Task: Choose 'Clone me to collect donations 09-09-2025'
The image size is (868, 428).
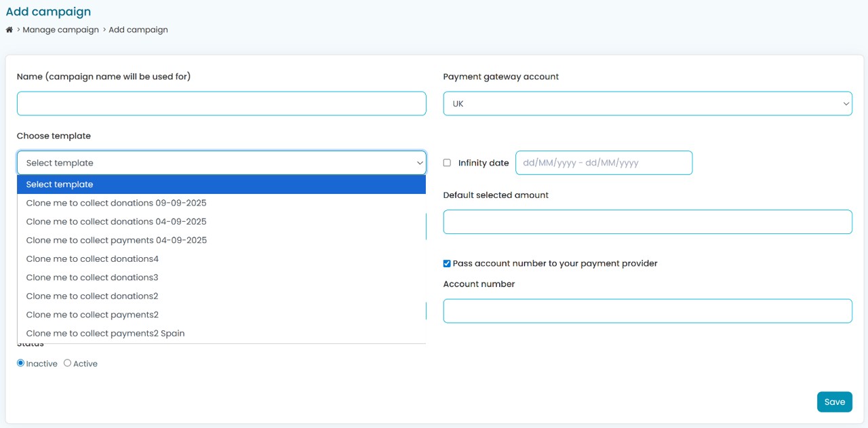Action: (116, 203)
